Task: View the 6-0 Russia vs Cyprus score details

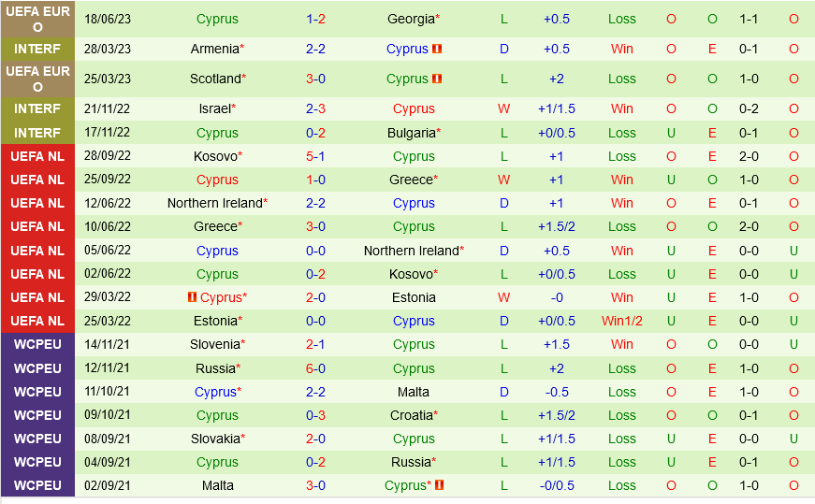Action: (x=315, y=368)
